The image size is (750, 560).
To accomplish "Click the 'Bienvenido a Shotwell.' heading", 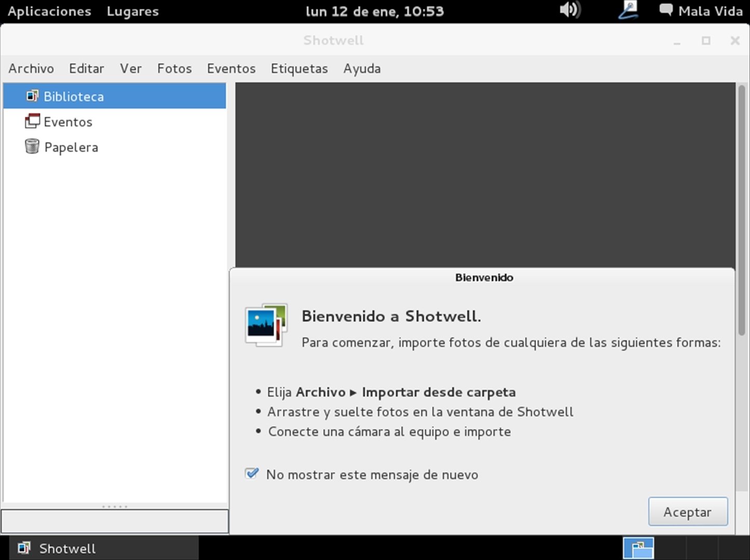I will [x=391, y=316].
